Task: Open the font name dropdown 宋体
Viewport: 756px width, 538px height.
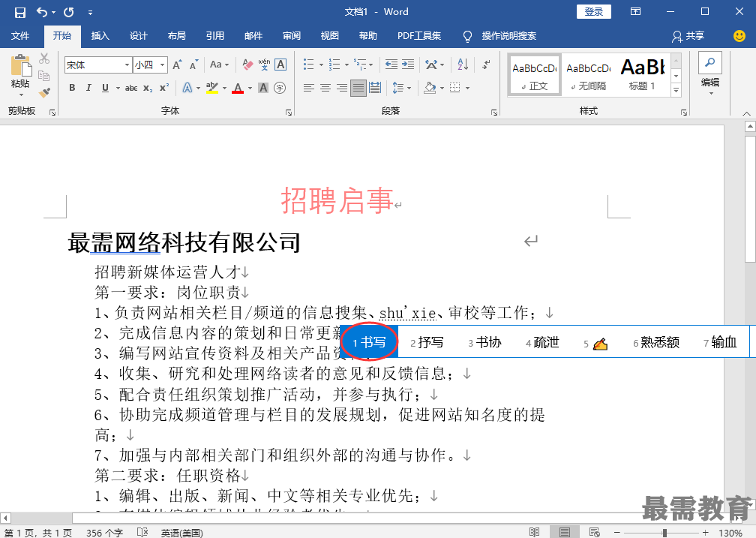Action: pos(127,65)
